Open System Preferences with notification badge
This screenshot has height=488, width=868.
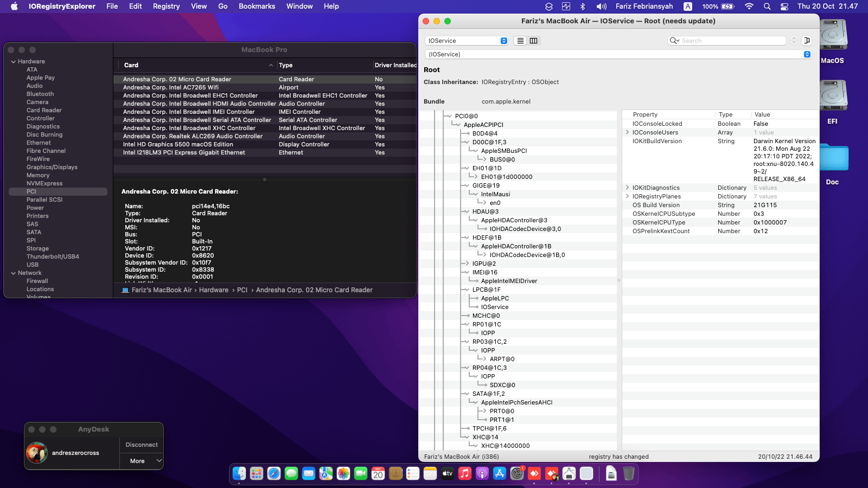(x=517, y=474)
